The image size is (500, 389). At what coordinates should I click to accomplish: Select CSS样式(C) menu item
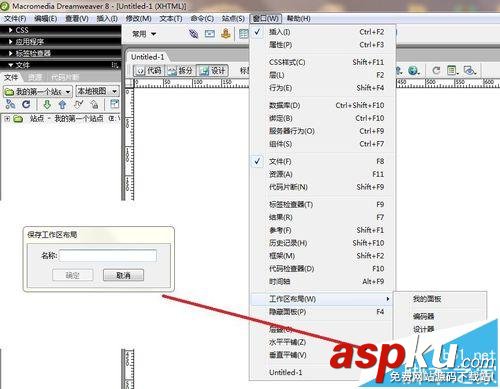322,62
